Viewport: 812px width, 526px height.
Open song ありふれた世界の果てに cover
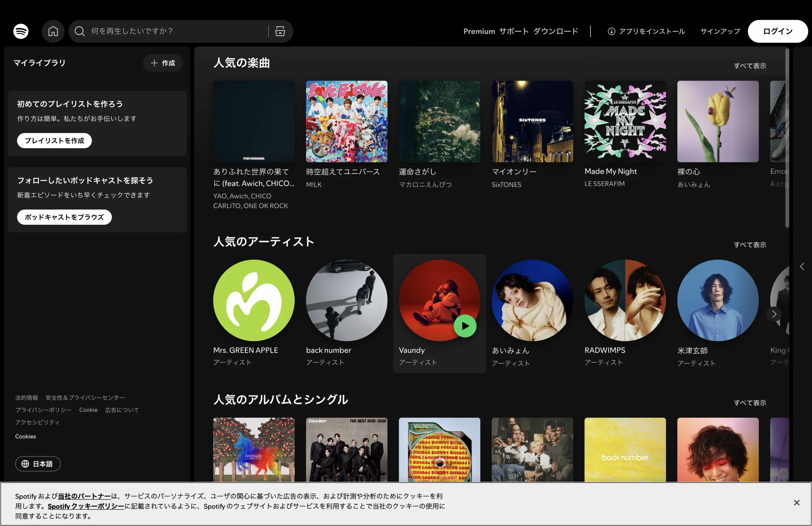254,121
